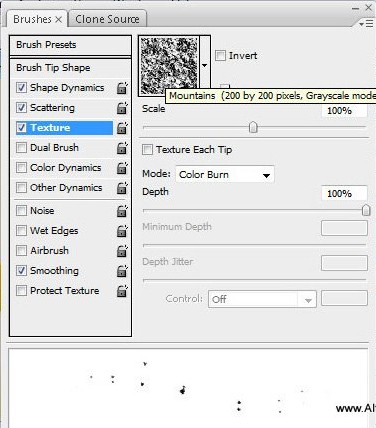376x428 pixels.
Task: Toggle lock icon for Airbrush
Action: tap(122, 251)
